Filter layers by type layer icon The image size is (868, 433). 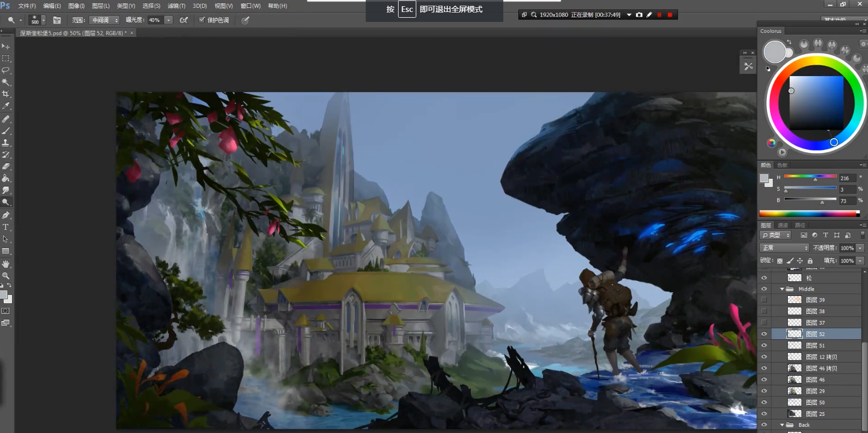[x=825, y=236]
